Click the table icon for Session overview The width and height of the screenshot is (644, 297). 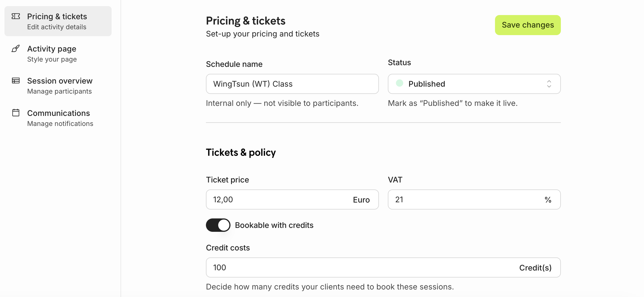click(x=16, y=81)
